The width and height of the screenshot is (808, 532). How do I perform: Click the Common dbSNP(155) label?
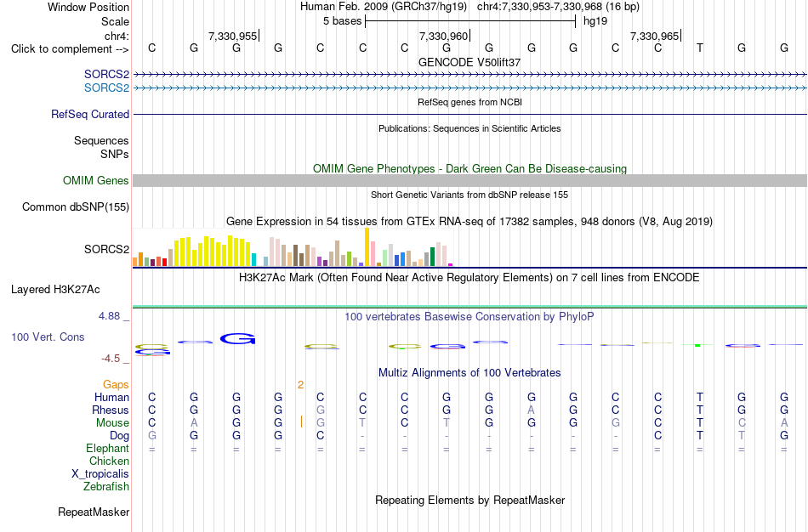tap(75, 207)
